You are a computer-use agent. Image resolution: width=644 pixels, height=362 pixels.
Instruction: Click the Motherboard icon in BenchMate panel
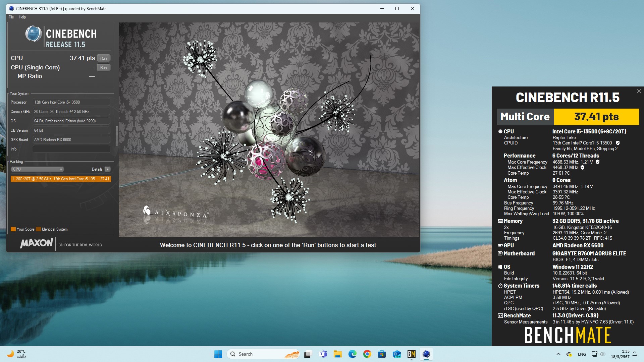(500, 253)
